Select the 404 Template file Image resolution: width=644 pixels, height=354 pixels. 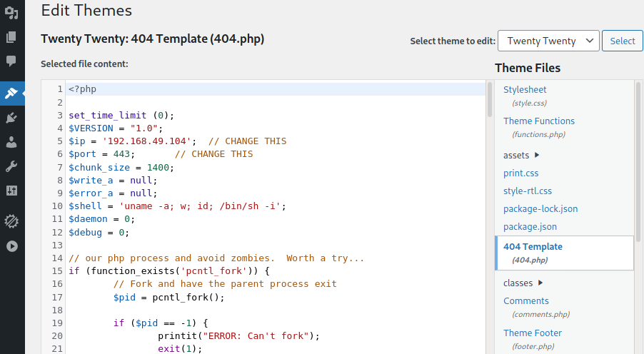(564, 253)
